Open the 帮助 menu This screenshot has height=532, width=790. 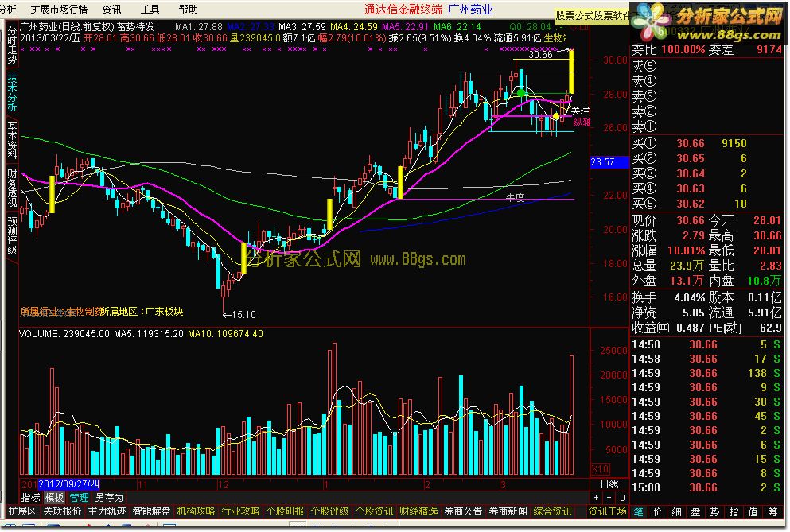pos(188,9)
